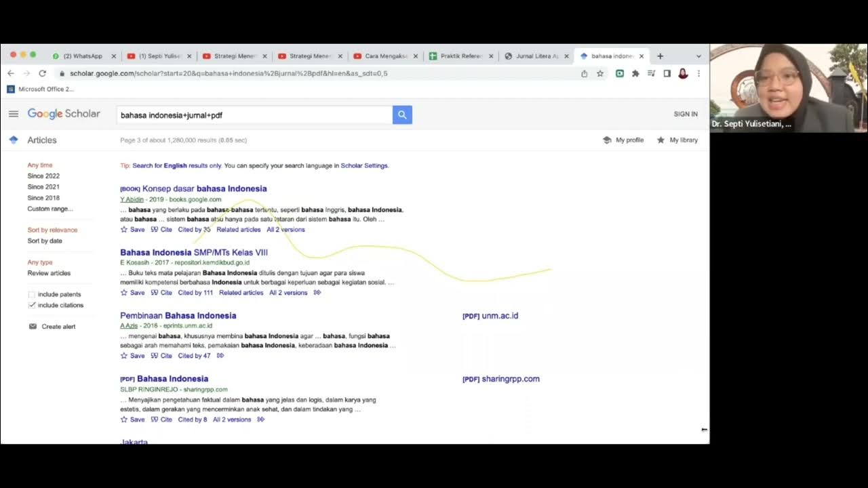The width and height of the screenshot is (868, 488).
Task: Sort results by date
Action: pyautogui.click(x=45, y=241)
